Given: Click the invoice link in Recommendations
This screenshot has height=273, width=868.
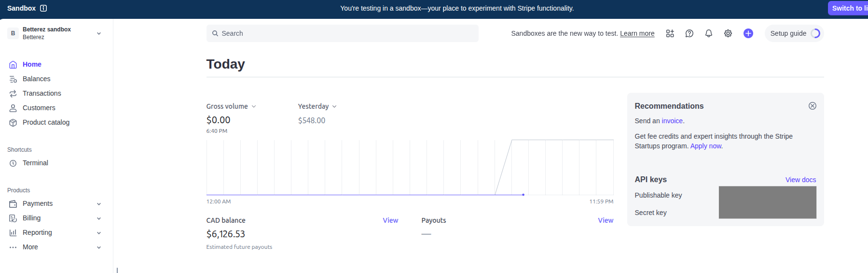Looking at the screenshot, I should click(672, 121).
